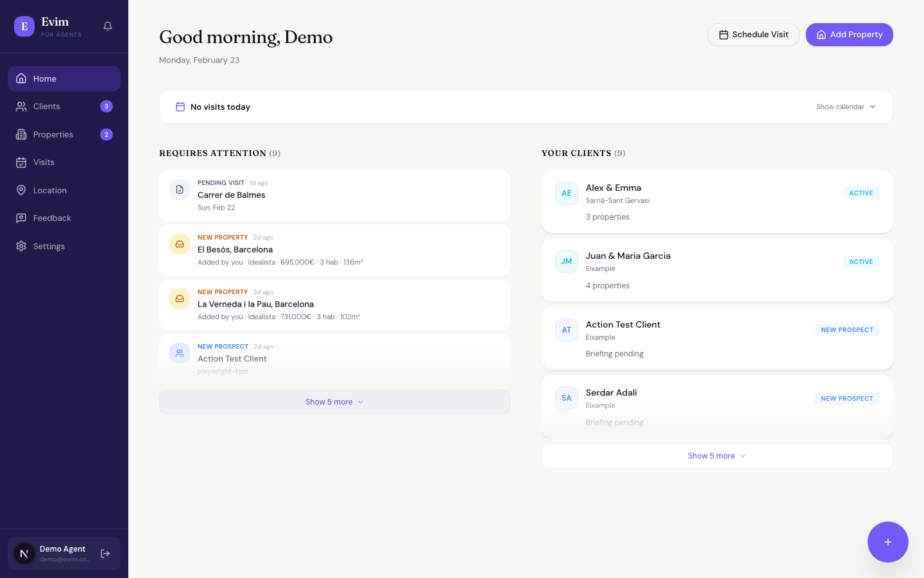Click the floating plus button
924x578 pixels.
(887, 541)
